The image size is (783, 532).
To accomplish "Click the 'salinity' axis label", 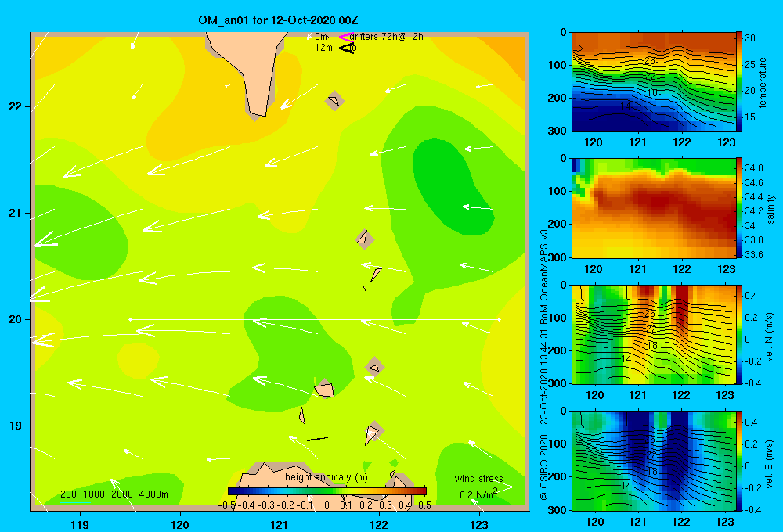I will click(x=770, y=209).
